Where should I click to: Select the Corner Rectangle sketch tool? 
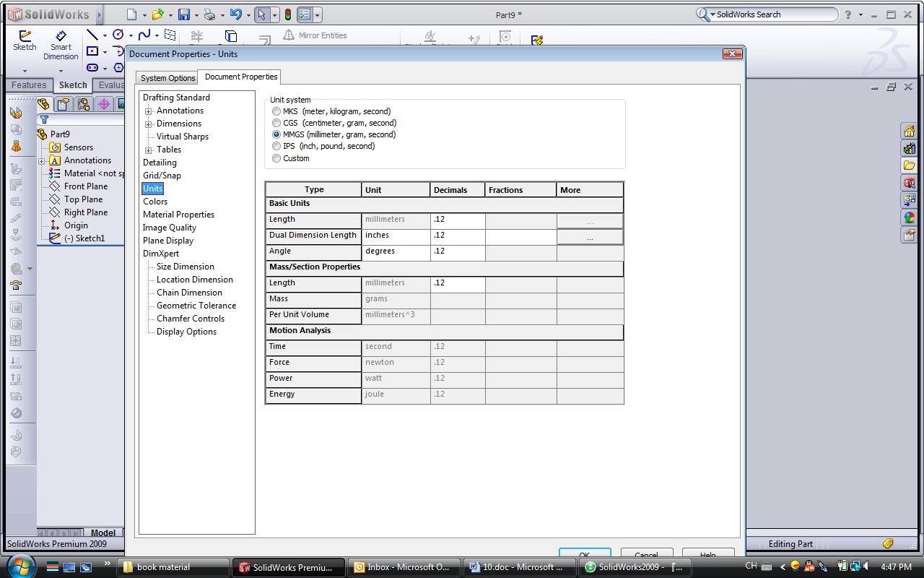coord(92,51)
